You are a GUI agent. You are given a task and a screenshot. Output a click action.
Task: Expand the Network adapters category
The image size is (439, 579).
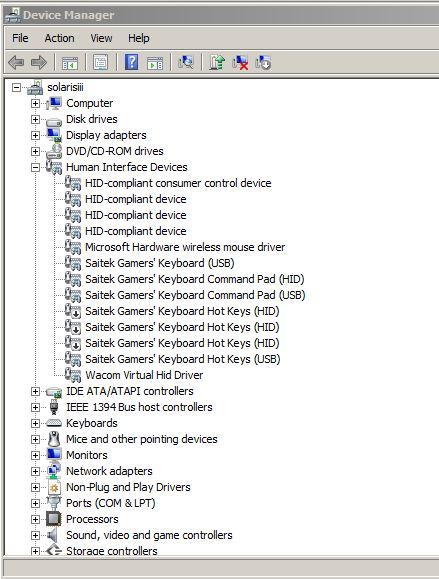click(x=35, y=471)
